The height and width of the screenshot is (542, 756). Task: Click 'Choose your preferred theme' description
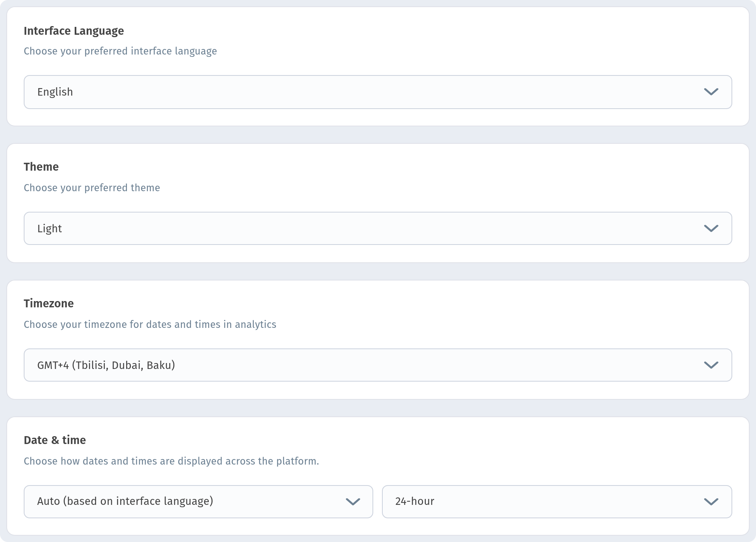pos(92,188)
